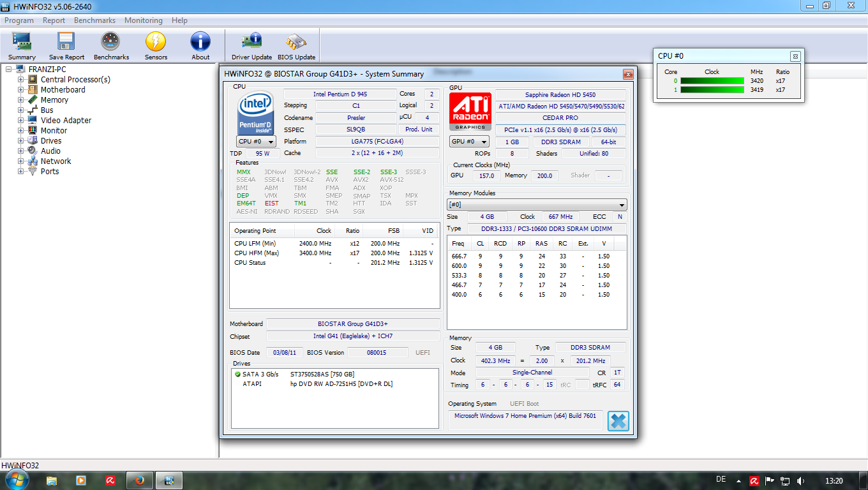
Task: Expand the Memory branch
Action: (21, 100)
